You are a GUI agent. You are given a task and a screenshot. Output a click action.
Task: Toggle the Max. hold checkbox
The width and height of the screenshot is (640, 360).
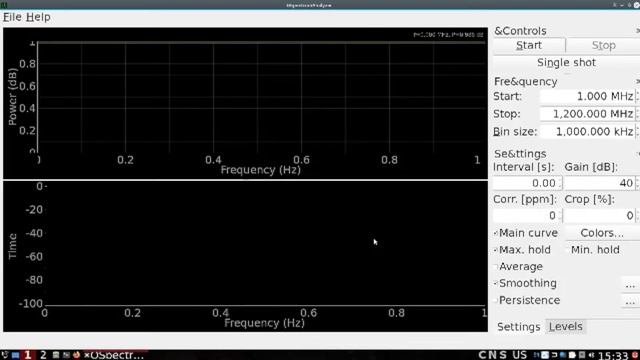[496, 250]
